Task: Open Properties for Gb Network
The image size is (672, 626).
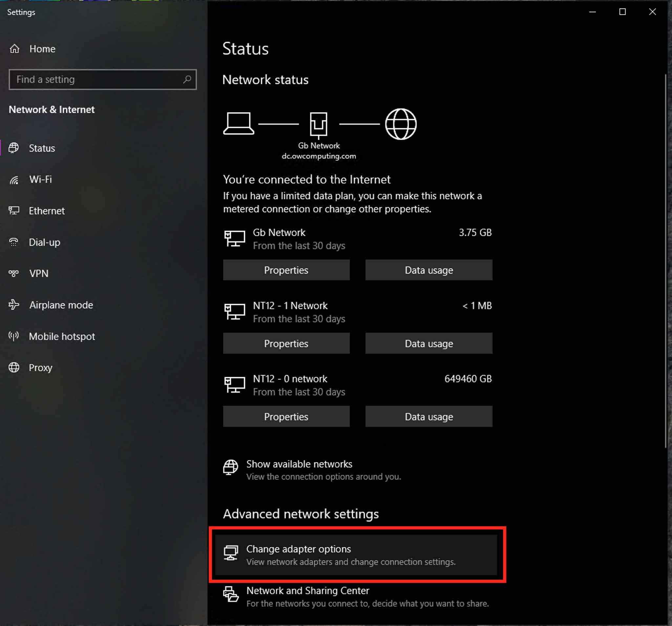Action: tap(286, 270)
